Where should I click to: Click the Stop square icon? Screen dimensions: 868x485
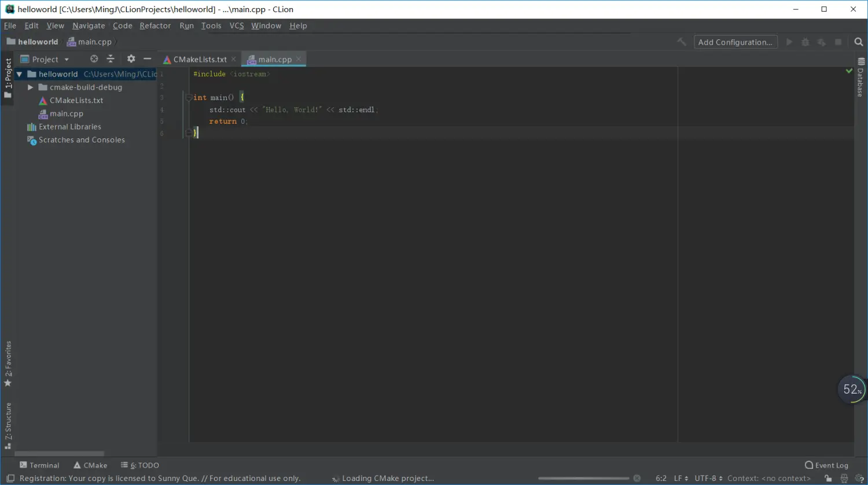(x=838, y=42)
